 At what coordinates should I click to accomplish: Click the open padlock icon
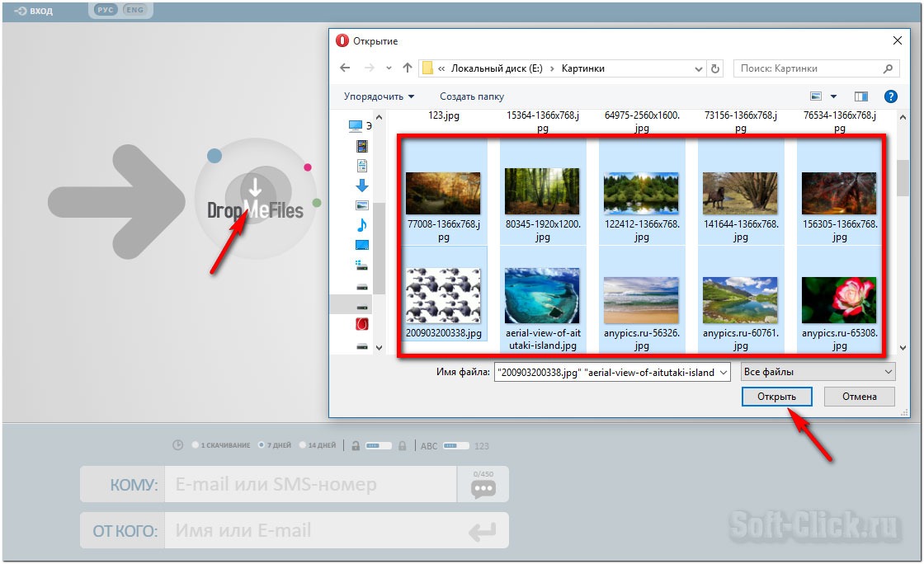tap(356, 445)
